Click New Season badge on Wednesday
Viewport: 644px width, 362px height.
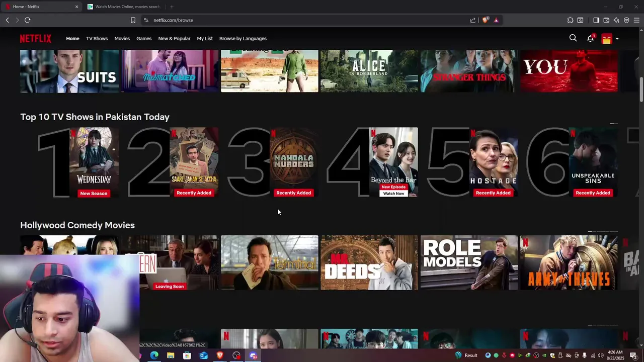tap(94, 194)
